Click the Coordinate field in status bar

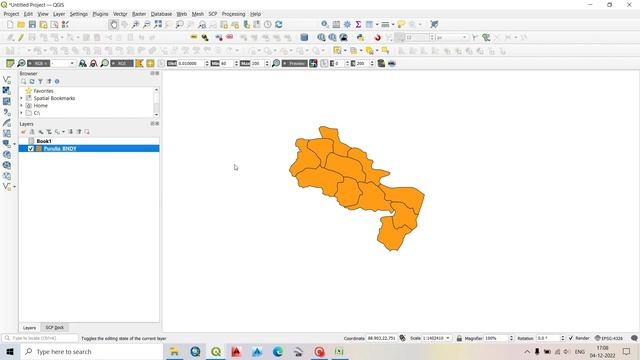point(381,338)
